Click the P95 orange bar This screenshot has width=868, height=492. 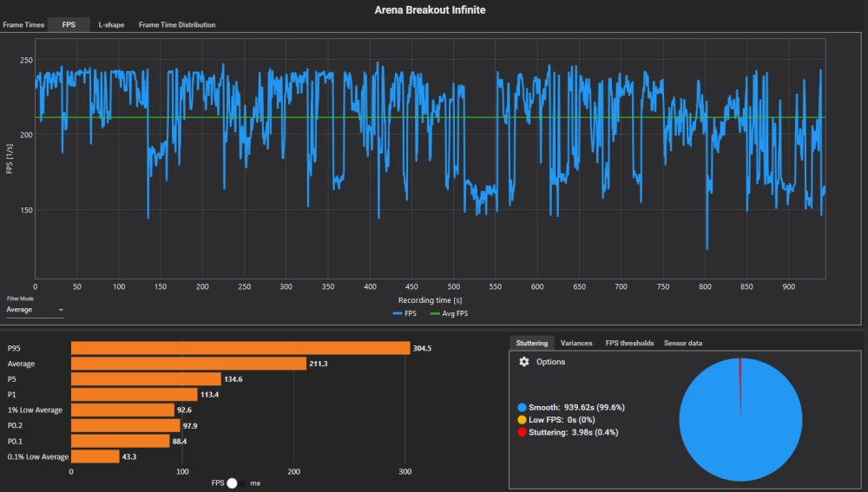point(240,348)
